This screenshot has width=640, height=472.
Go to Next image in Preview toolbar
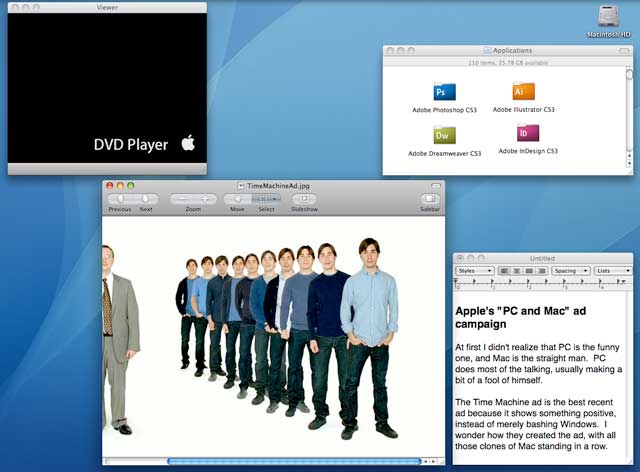(145, 199)
